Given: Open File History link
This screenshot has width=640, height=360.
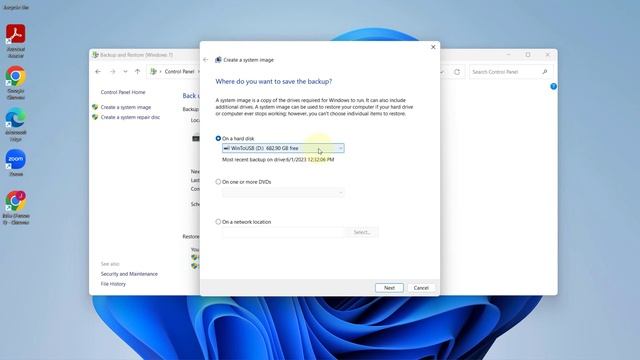Looking at the screenshot, I should point(113,284).
